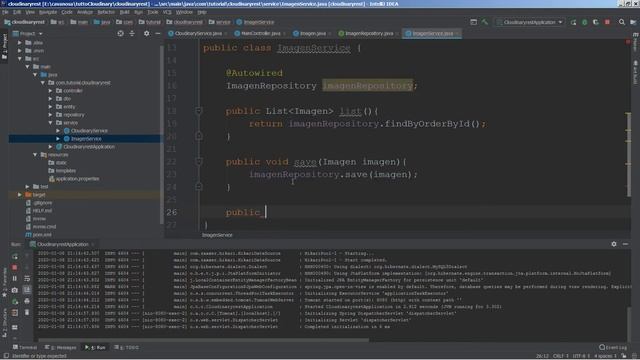
Task: Click the layout icon left of hammer
Action: pos(473,22)
